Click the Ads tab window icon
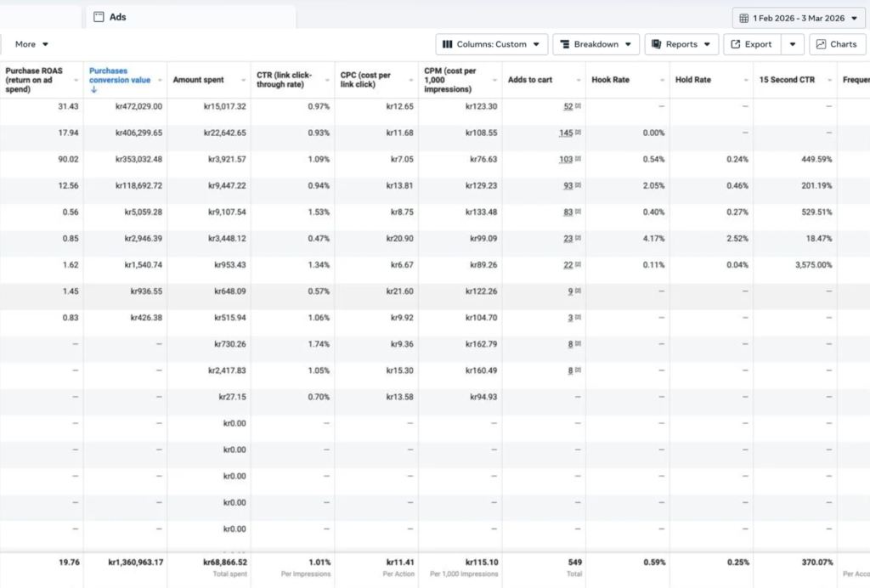 coord(99,17)
